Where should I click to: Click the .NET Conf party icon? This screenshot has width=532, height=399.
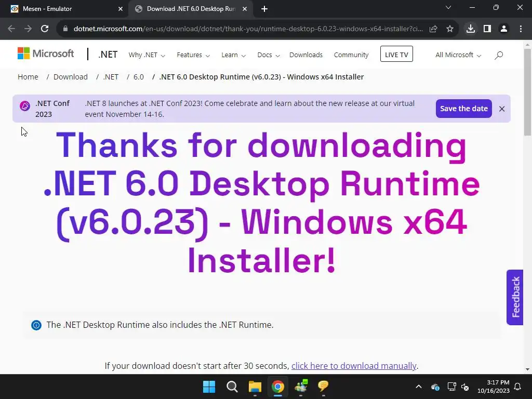tap(25, 106)
